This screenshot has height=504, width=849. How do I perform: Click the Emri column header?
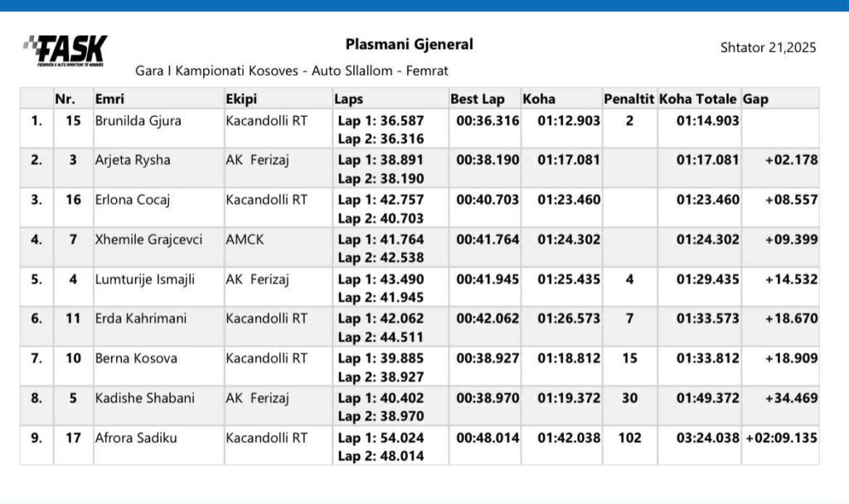(109, 99)
